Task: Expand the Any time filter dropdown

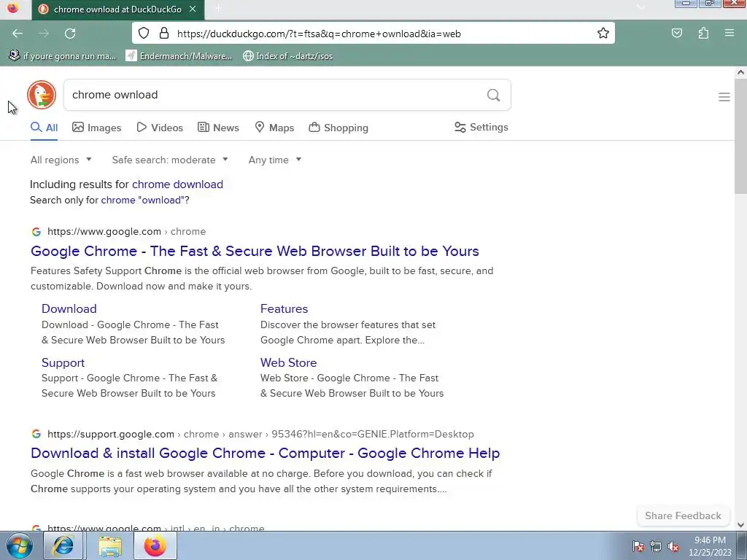Action: [275, 160]
